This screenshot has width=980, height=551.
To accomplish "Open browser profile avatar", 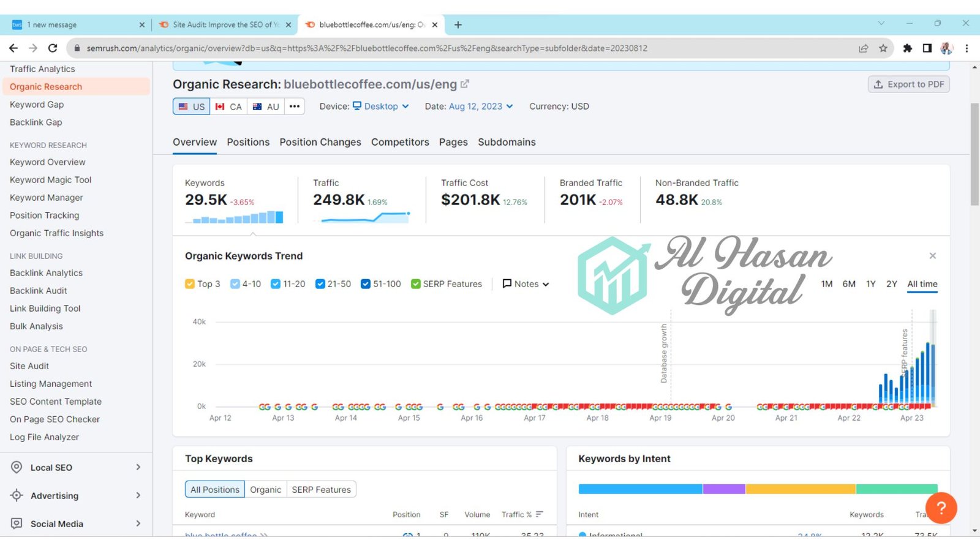I will click(x=946, y=48).
